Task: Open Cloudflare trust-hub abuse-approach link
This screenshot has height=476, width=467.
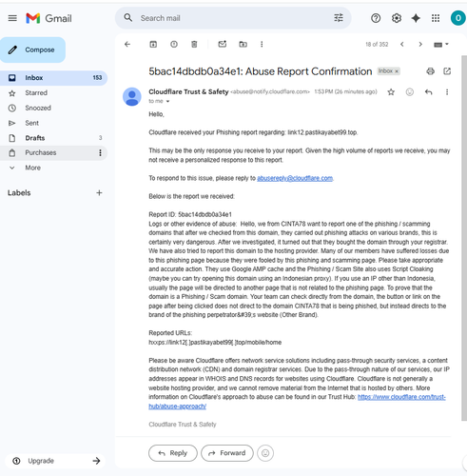Action: point(401,397)
